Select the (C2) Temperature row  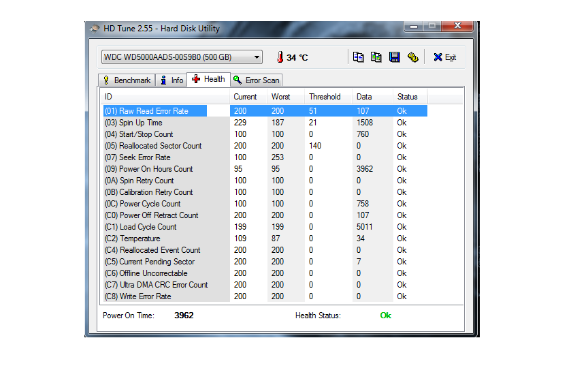pyautogui.click(x=265, y=239)
